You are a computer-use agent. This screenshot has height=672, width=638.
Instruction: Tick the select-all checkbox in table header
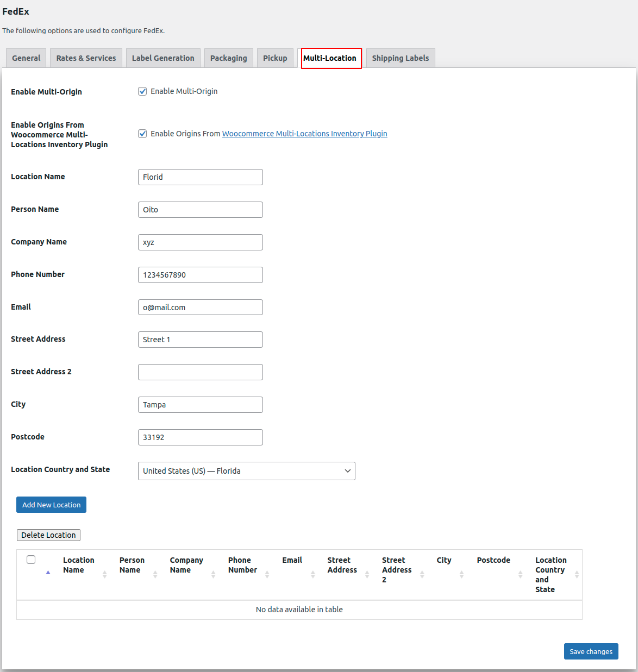click(x=31, y=560)
